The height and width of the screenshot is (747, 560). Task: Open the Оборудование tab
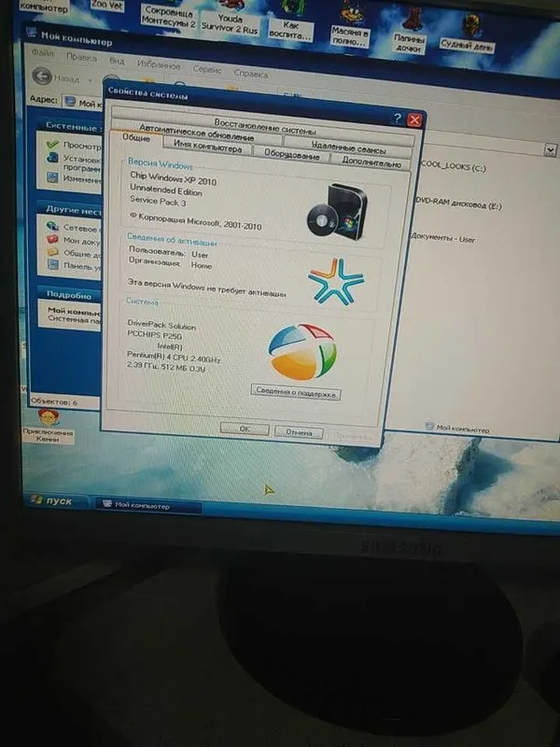point(291,155)
